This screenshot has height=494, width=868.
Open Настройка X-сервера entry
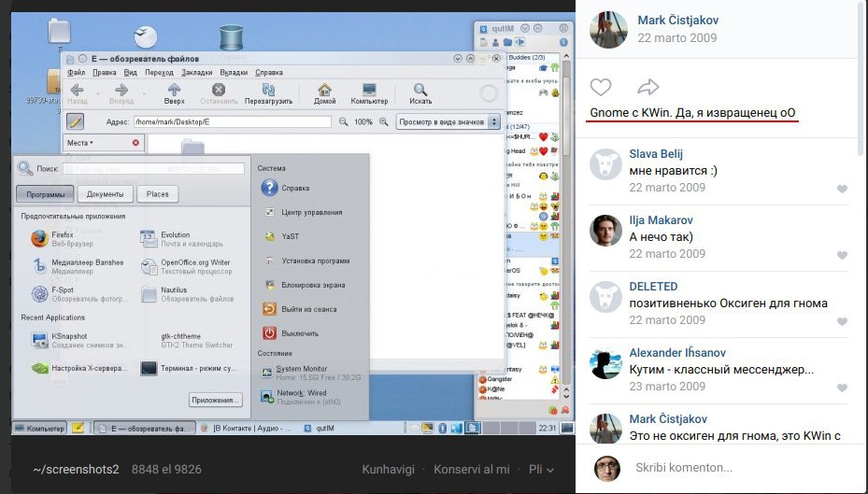click(x=79, y=368)
